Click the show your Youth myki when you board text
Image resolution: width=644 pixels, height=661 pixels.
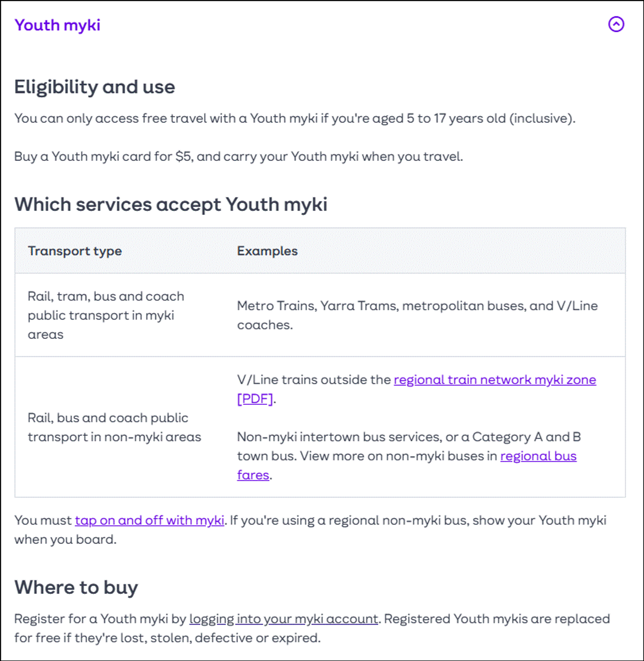point(418,521)
